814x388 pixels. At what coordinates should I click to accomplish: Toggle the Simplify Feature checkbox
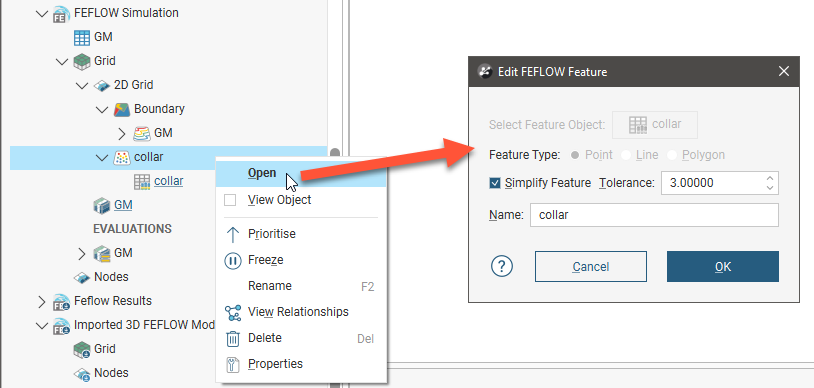[x=495, y=183]
